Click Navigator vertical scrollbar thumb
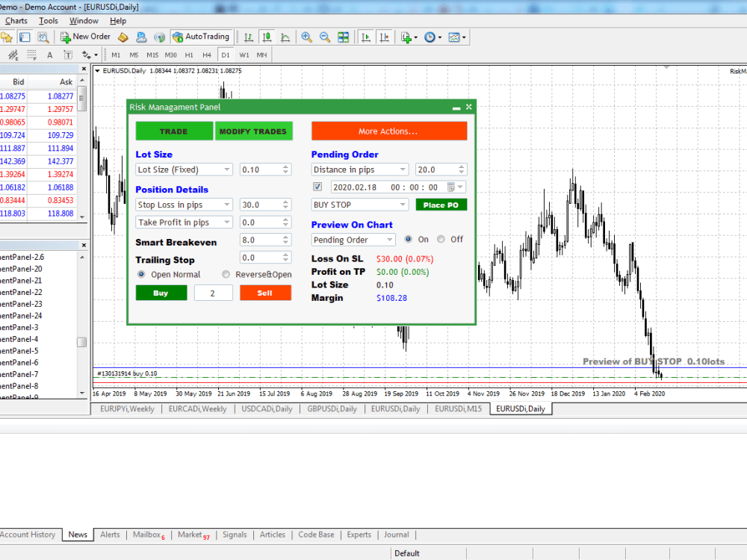This screenshot has height=560, width=747. tap(82, 342)
